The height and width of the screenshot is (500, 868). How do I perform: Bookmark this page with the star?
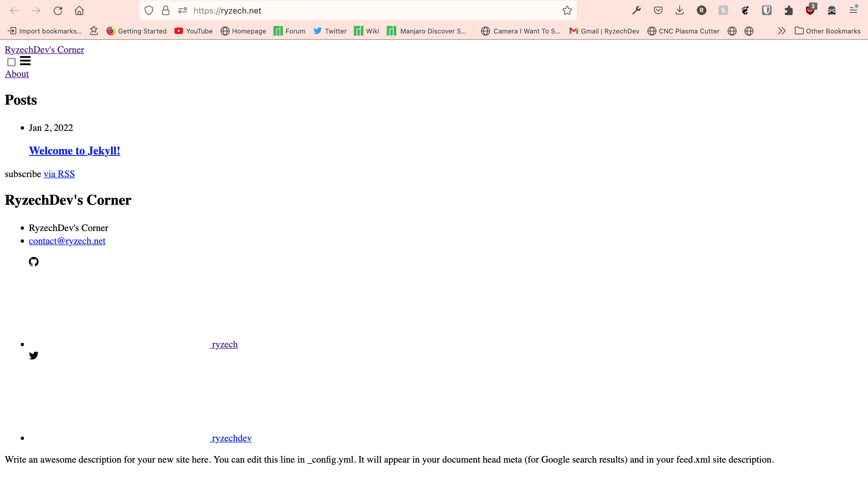[x=567, y=10]
